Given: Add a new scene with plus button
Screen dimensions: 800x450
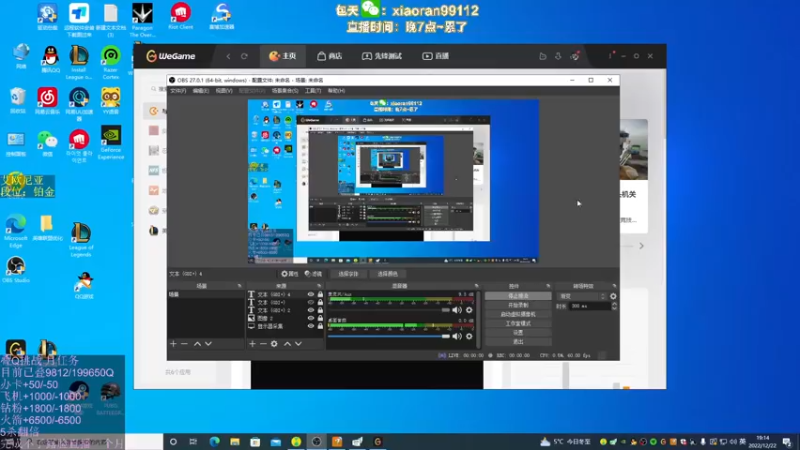Looking at the screenshot, I should click(x=173, y=344).
